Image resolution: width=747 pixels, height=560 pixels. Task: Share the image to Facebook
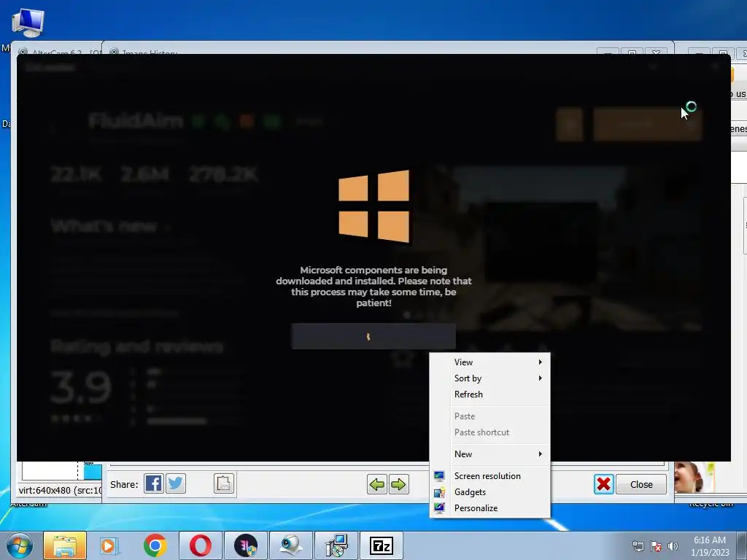(154, 484)
